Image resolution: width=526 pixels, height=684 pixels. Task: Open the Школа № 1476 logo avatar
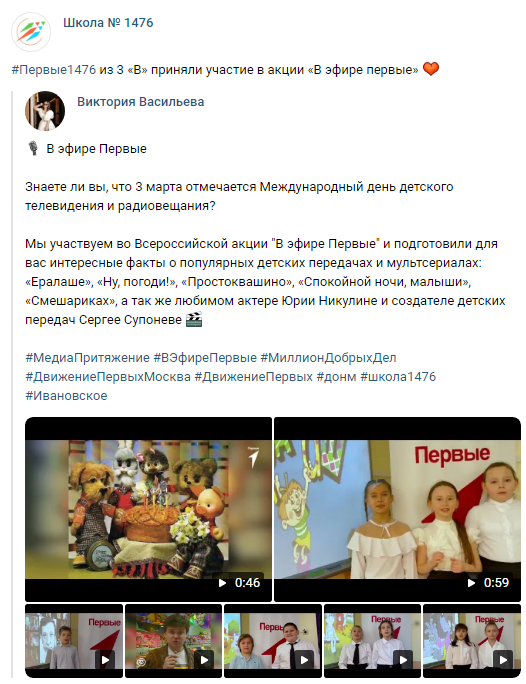pos(31,32)
